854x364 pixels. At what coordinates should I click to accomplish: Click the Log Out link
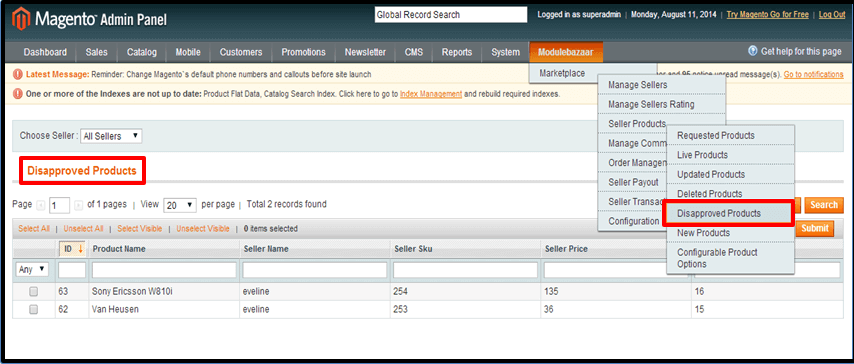click(832, 15)
